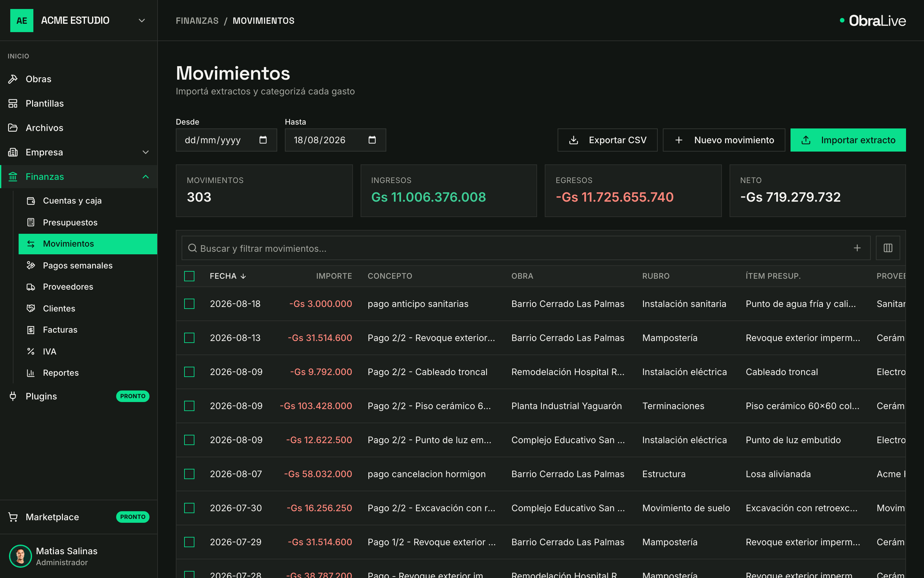Click the Exportar CSV button
Screen dimensions: 924x578
(x=607, y=140)
